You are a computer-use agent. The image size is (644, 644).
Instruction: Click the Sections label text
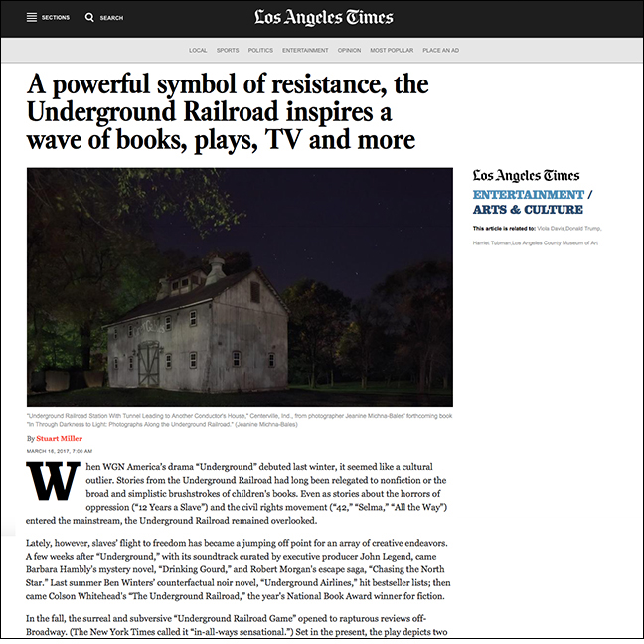56,17
